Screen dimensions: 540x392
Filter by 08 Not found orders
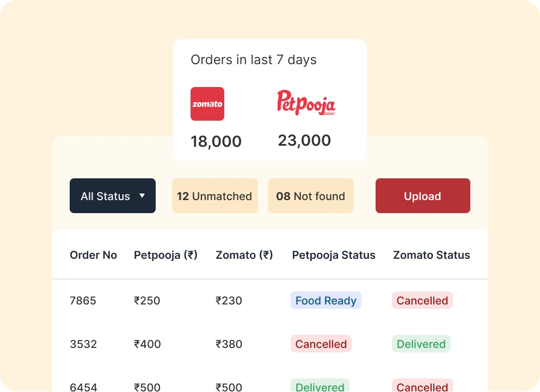310,196
